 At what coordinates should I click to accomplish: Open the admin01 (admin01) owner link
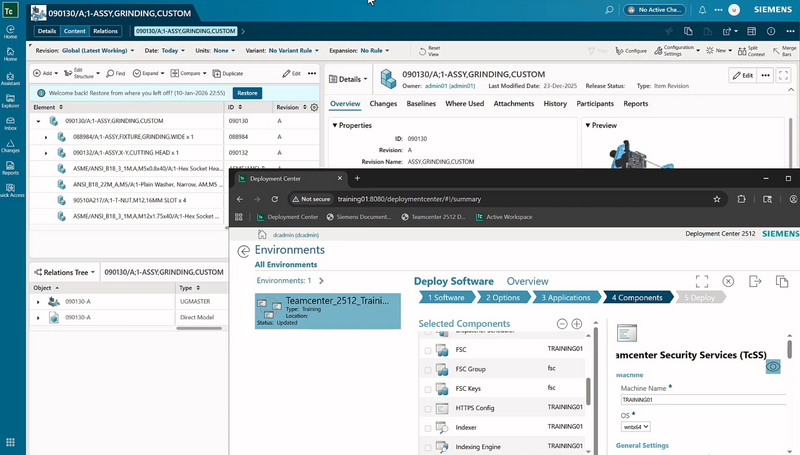click(x=450, y=86)
